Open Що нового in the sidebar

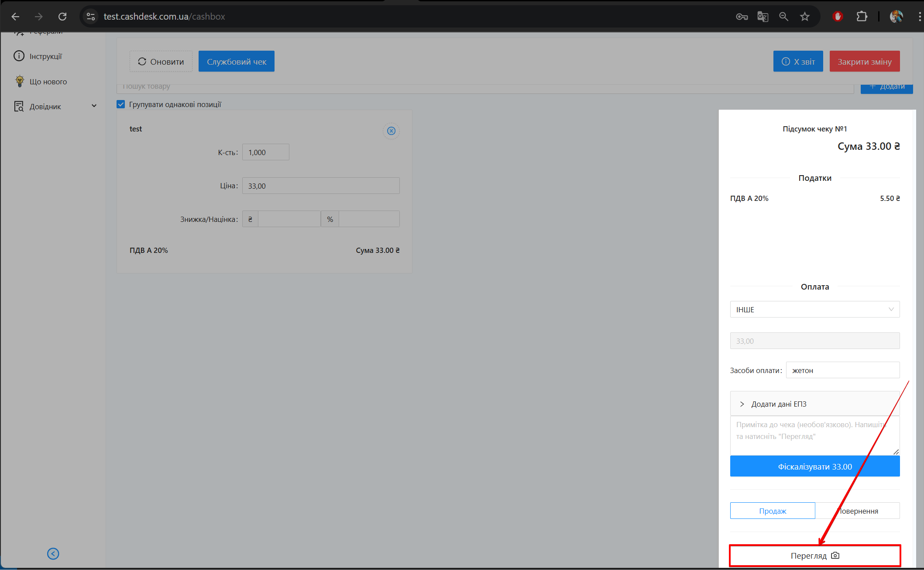(48, 82)
